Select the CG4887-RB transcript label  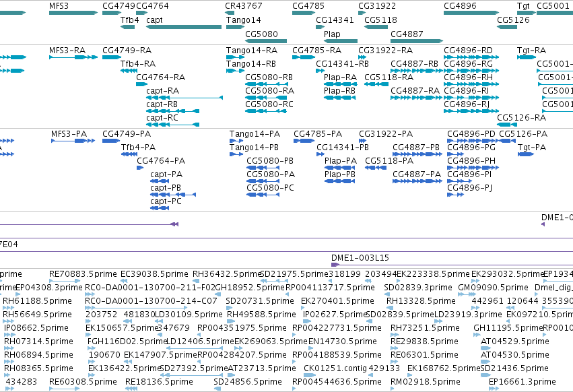(x=414, y=64)
